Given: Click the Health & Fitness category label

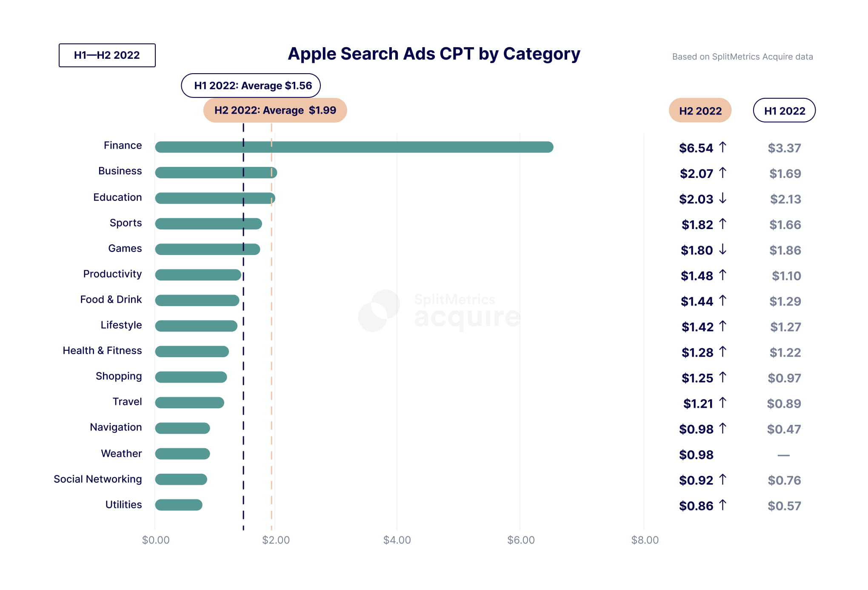Looking at the screenshot, I should click(x=102, y=351).
